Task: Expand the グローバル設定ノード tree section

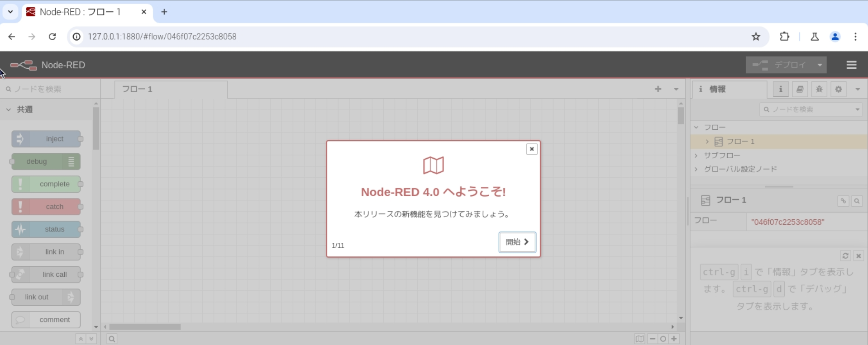Action: click(x=696, y=169)
